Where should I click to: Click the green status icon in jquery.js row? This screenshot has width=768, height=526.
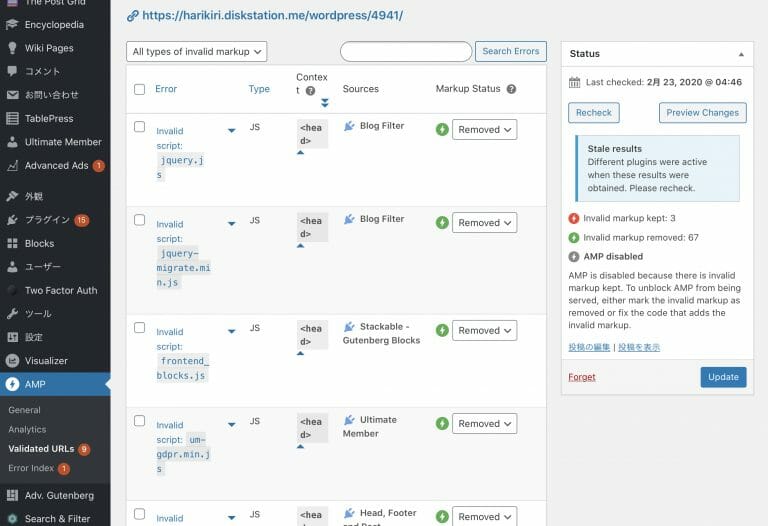point(442,129)
